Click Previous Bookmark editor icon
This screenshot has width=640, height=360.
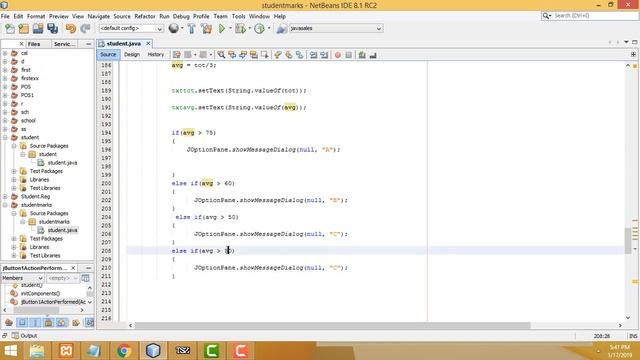tap(278, 55)
